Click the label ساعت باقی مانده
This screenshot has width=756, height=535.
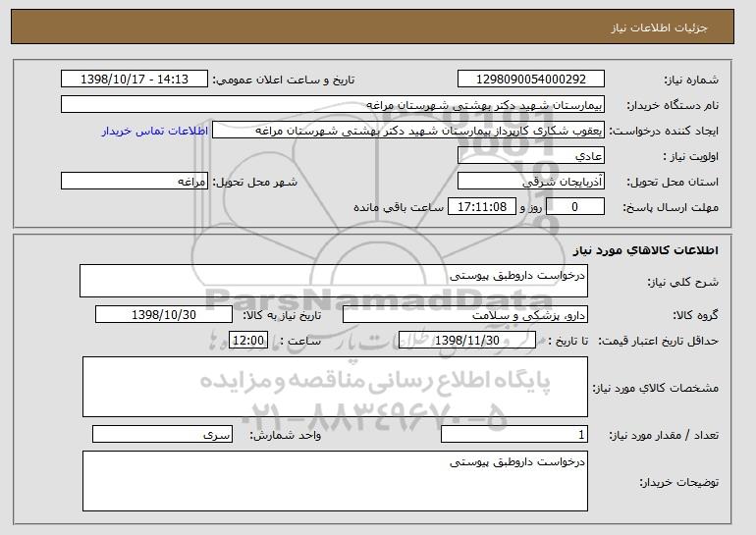click(399, 208)
